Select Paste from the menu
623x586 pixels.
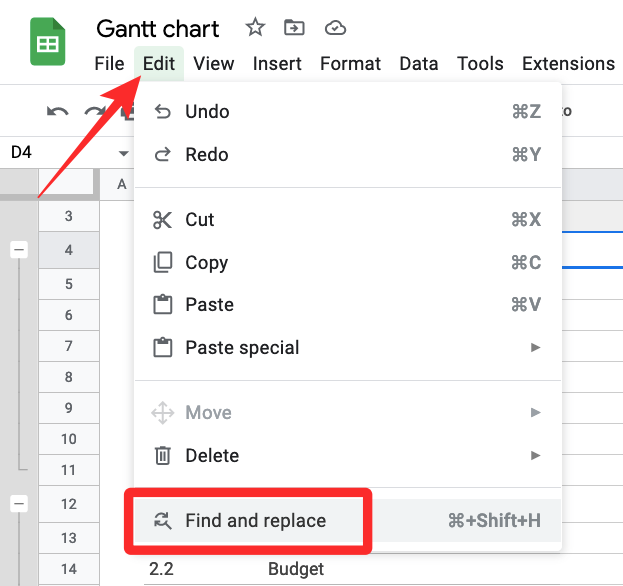(348, 305)
